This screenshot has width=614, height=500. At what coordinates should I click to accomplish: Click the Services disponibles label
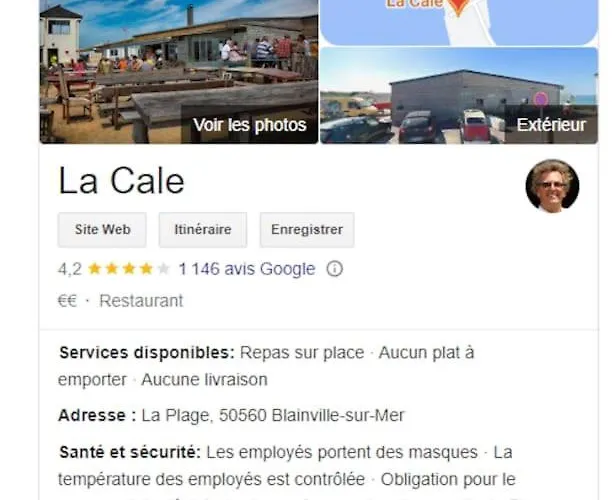pyautogui.click(x=147, y=353)
